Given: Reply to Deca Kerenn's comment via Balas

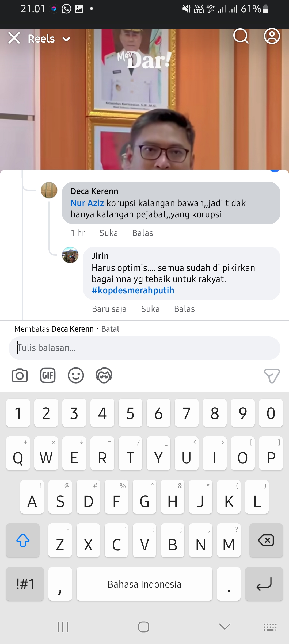Looking at the screenshot, I should [143, 233].
